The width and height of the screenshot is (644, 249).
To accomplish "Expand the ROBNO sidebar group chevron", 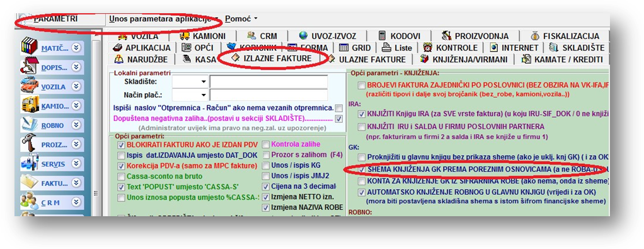I will [76, 125].
